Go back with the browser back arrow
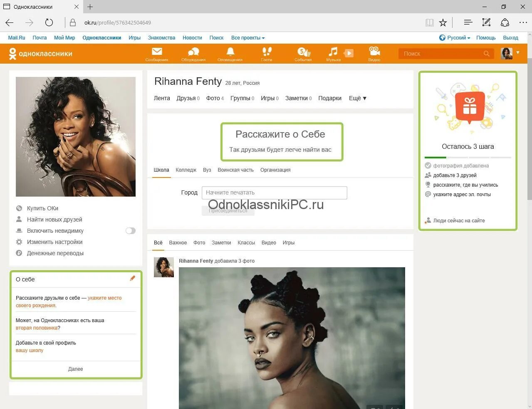The width and height of the screenshot is (532, 409). pyautogui.click(x=10, y=22)
